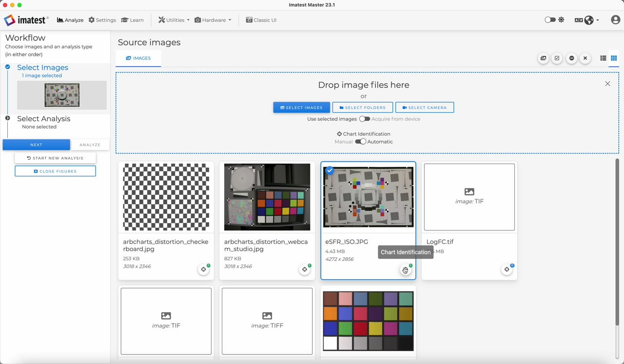
Task: Expand the Utilities dropdown
Action: [x=174, y=20]
